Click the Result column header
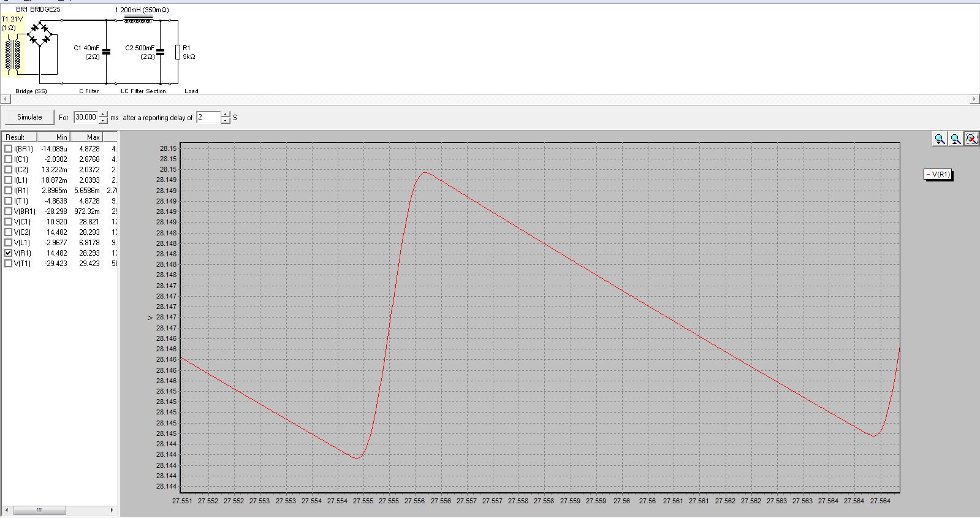This screenshot has width=980, height=518. pyautogui.click(x=20, y=137)
